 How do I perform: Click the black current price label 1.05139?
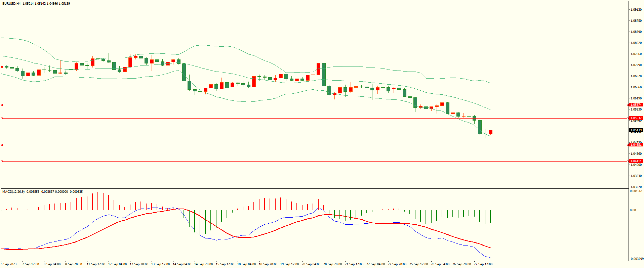[636, 130]
